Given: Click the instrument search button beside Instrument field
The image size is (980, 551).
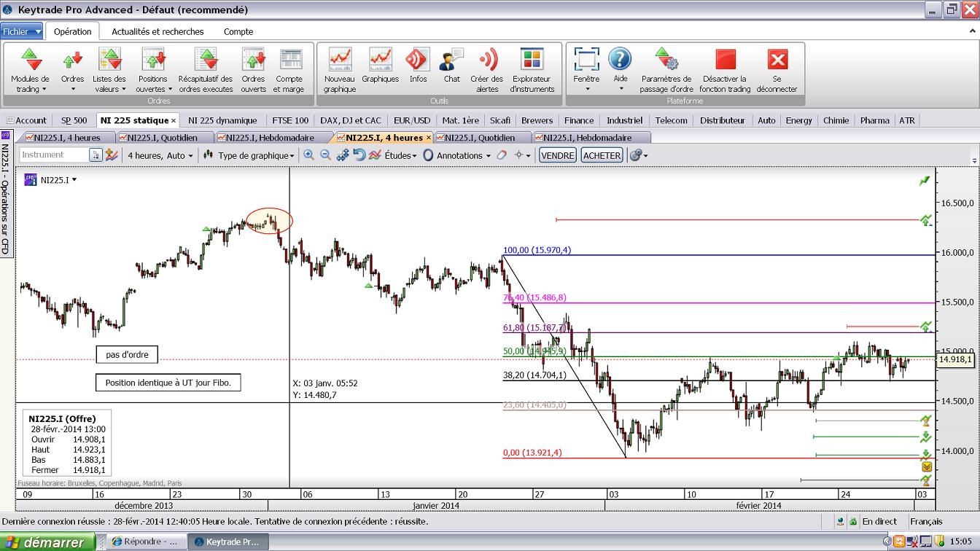Looking at the screenshot, I should click(96, 155).
